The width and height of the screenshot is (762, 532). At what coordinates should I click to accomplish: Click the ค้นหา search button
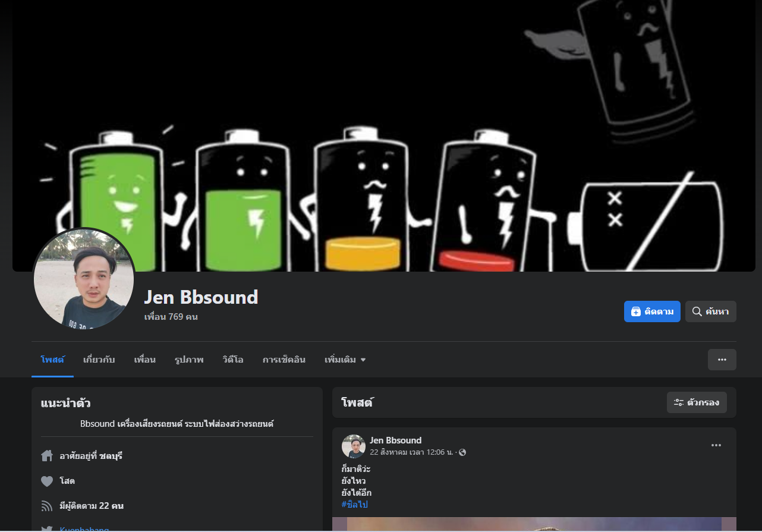click(711, 311)
